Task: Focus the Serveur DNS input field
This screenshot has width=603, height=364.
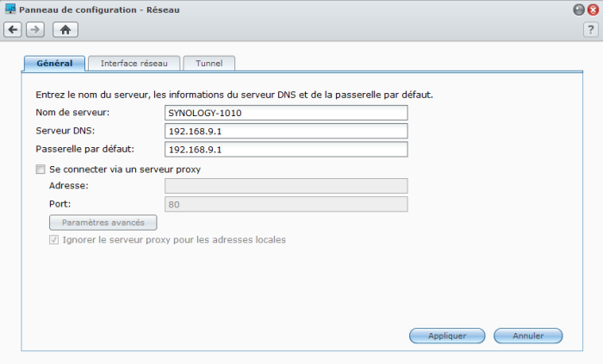Action: pos(285,131)
